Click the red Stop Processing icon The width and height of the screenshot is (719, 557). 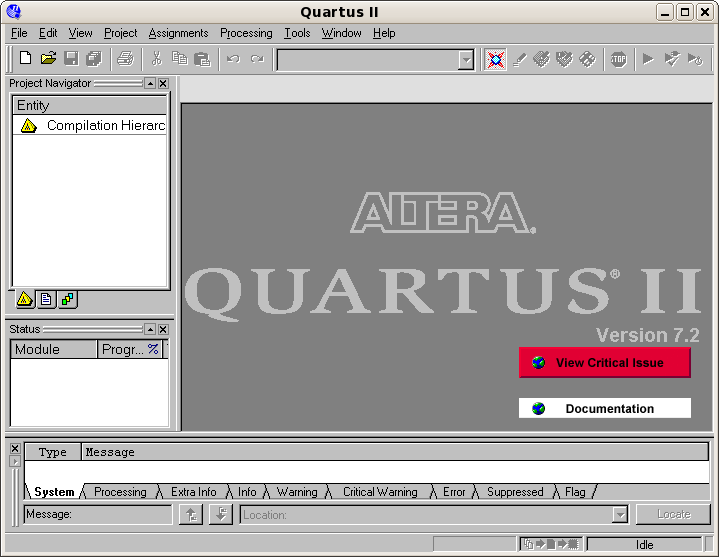[619, 59]
